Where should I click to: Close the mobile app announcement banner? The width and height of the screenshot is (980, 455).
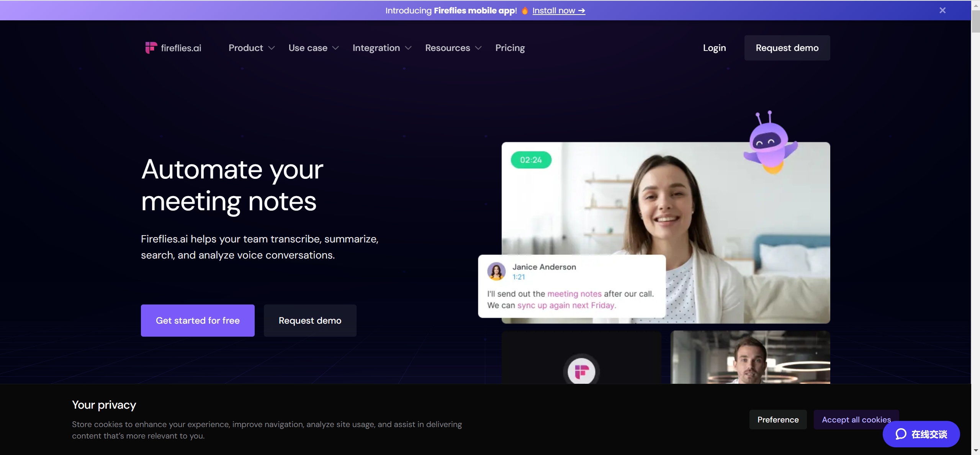[x=942, y=10]
